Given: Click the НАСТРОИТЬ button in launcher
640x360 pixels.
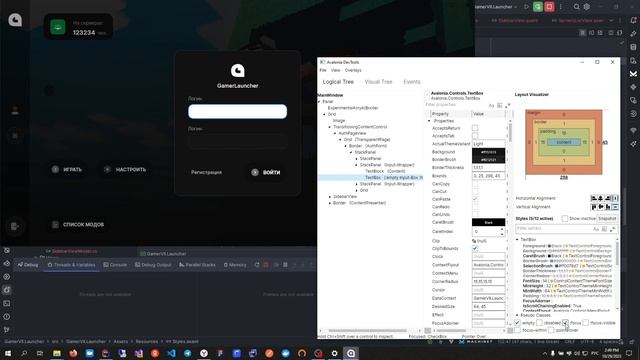Looking at the screenshot, I should pos(125,169).
